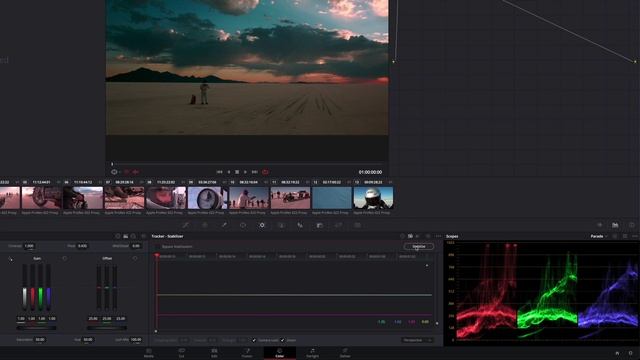Select clip 12 blue thumbnail
The image size is (640, 360).
(x=332, y=198)
